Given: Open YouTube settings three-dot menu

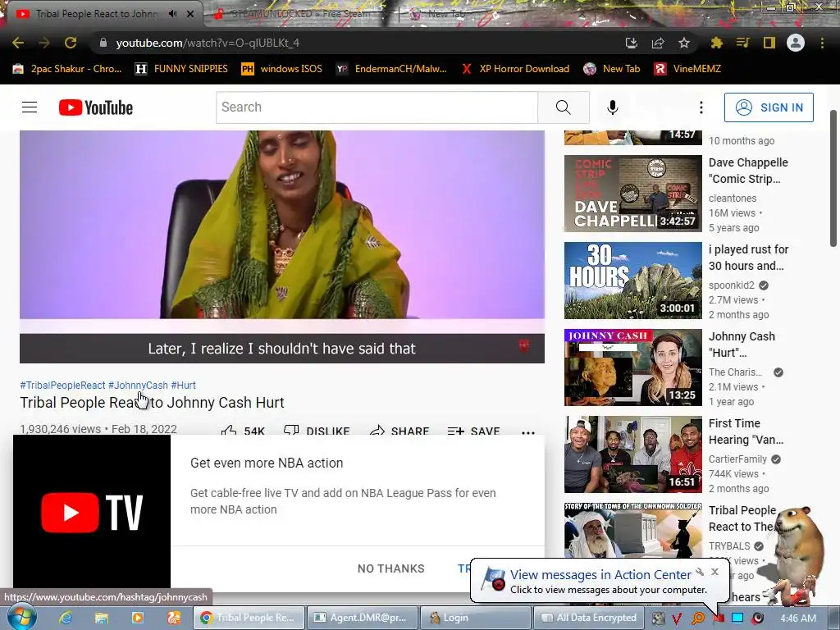Looking at the screenshot, I should tap(701, 107).
